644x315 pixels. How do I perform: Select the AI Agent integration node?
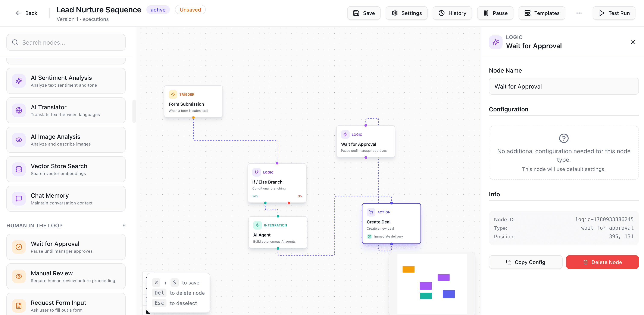pos(278,232)
